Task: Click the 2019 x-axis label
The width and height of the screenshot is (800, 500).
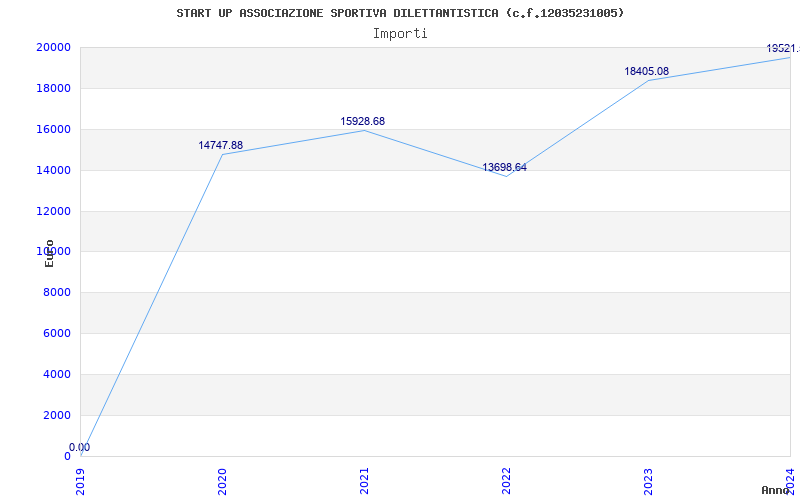Action: click(80, 481)
